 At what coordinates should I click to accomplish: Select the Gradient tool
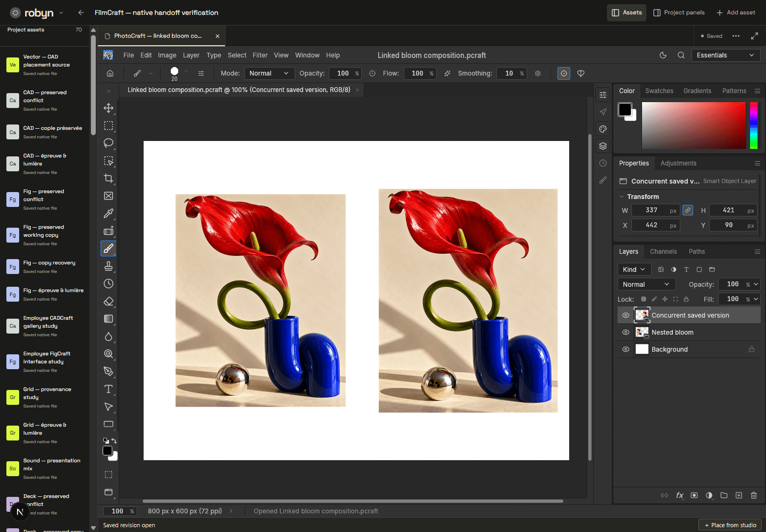coord(109,319)
